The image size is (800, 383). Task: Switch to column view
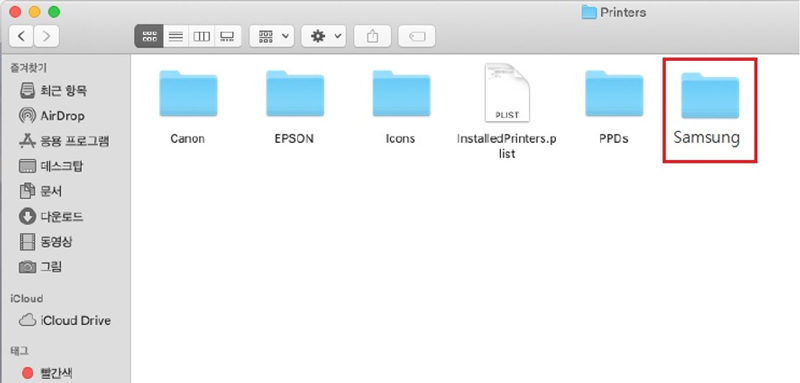pyautogui.click(x=202, y=36)
